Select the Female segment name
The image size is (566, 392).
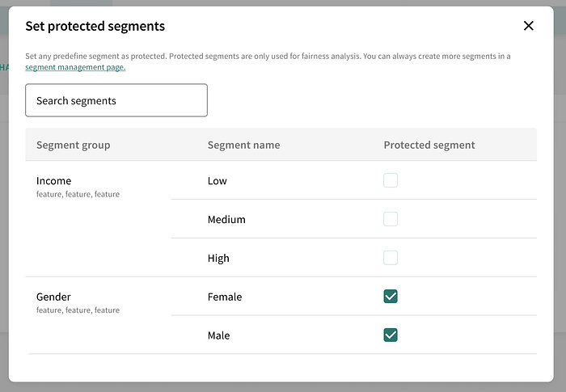tap(225, 297)
